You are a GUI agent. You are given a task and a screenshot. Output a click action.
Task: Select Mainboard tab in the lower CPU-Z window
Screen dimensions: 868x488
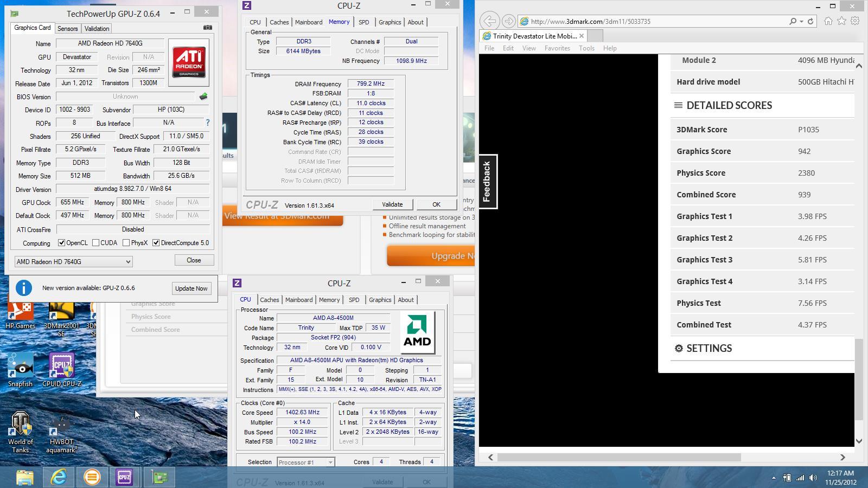tap(299, 300)
